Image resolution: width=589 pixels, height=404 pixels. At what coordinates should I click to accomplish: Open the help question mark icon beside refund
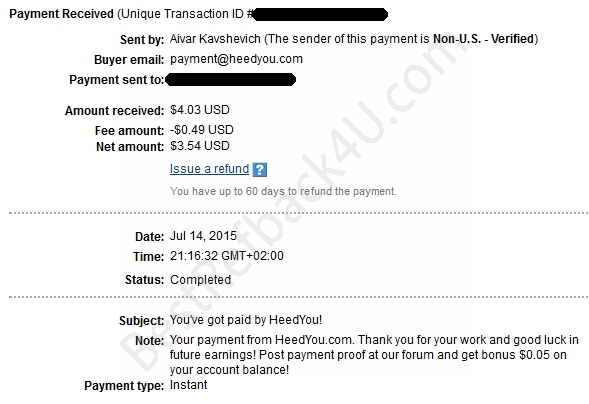pyautogui.click(x=260, y=169)
